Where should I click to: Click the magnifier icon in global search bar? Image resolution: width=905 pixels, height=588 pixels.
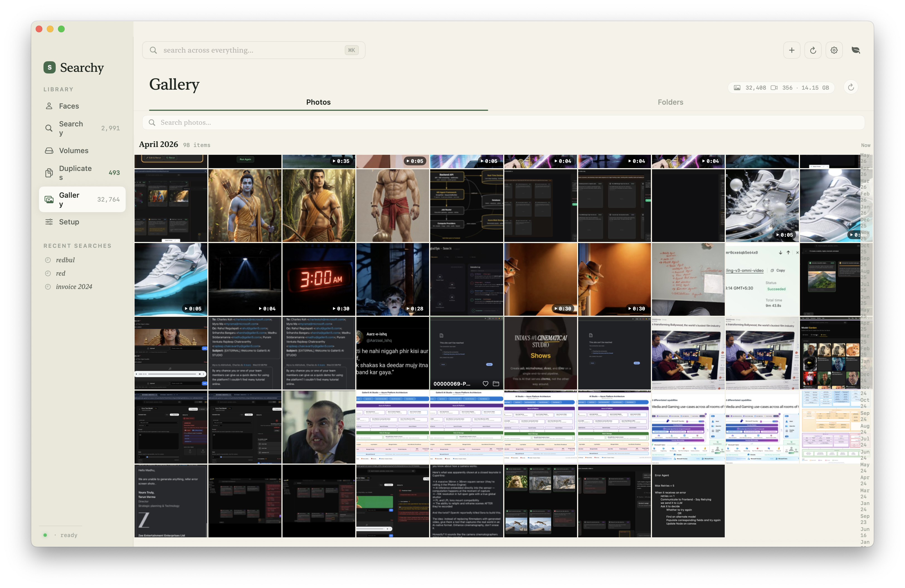(x=153, y=50)
